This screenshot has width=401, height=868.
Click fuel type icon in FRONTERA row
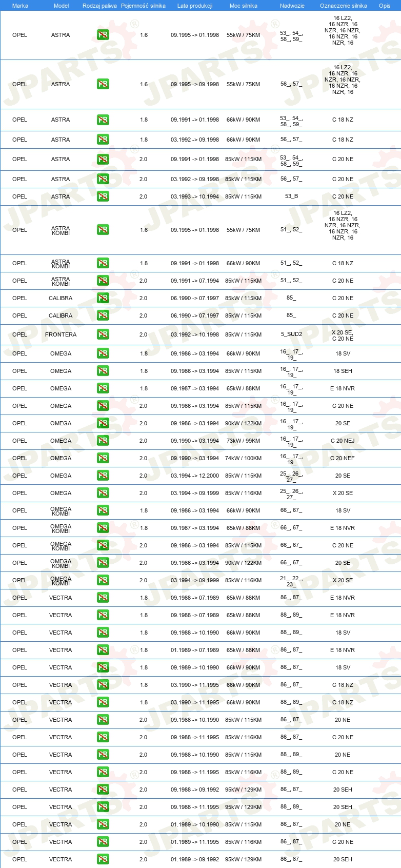(x=103, y=334)
